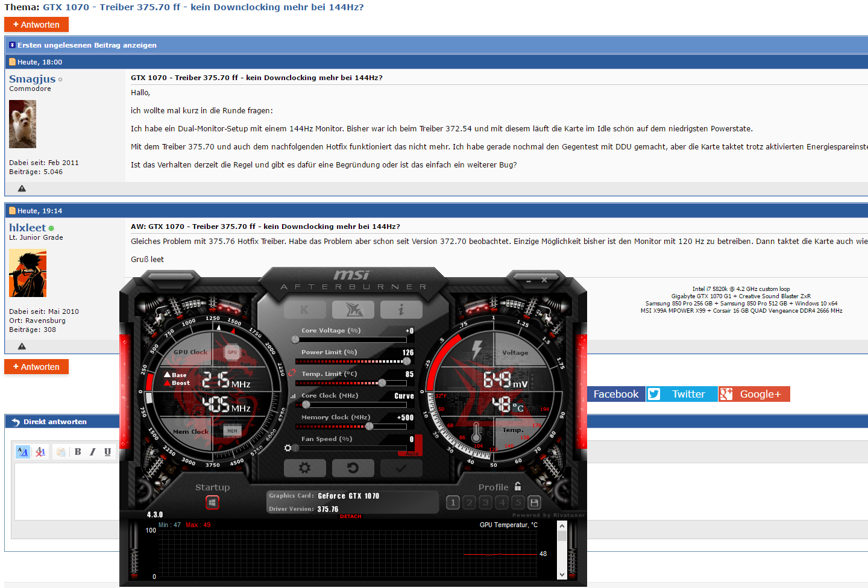Image resolution: width=868 pixels, height=588 pixels.
Task: Click the lightning bolt voltage icon
Action: [477, 350]
